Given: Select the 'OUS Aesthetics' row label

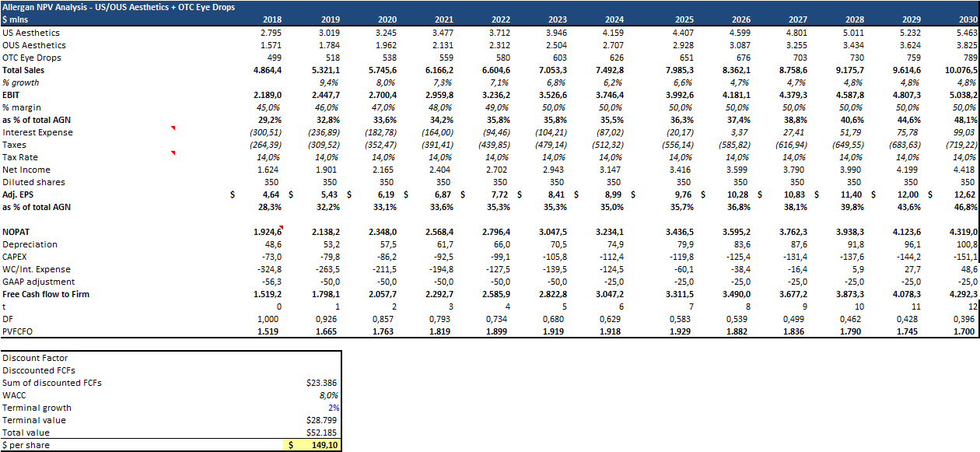Looking at the screenshot, I should point(34,45).
